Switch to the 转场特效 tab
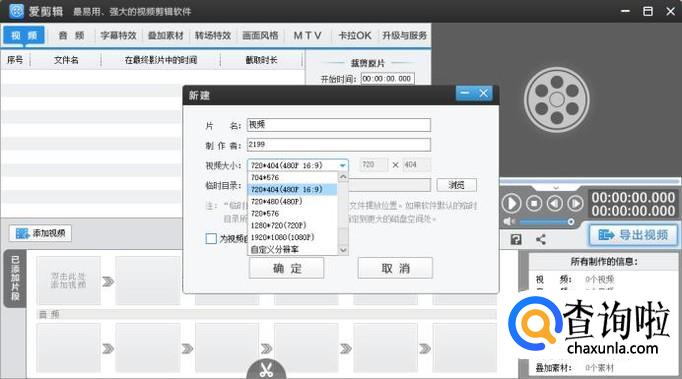Screen dimensions: 682x379 [x=213, y=35]
